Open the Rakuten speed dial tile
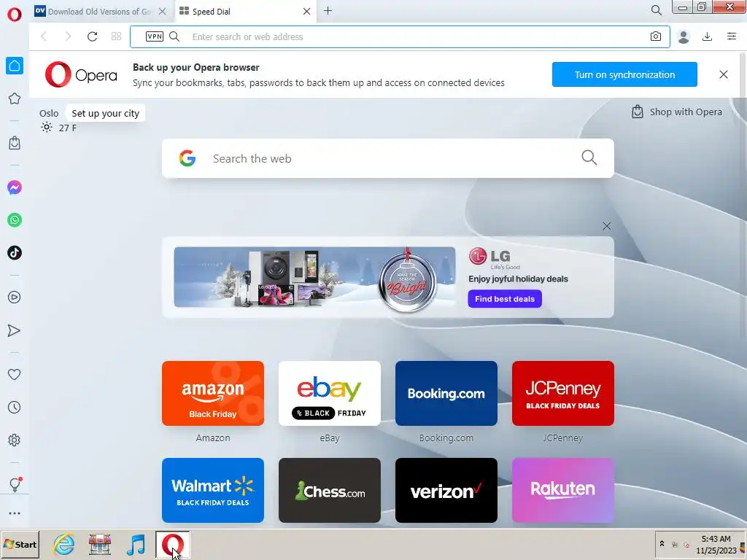The width and height of the screenshot is (747, 560). pos(563,491)
